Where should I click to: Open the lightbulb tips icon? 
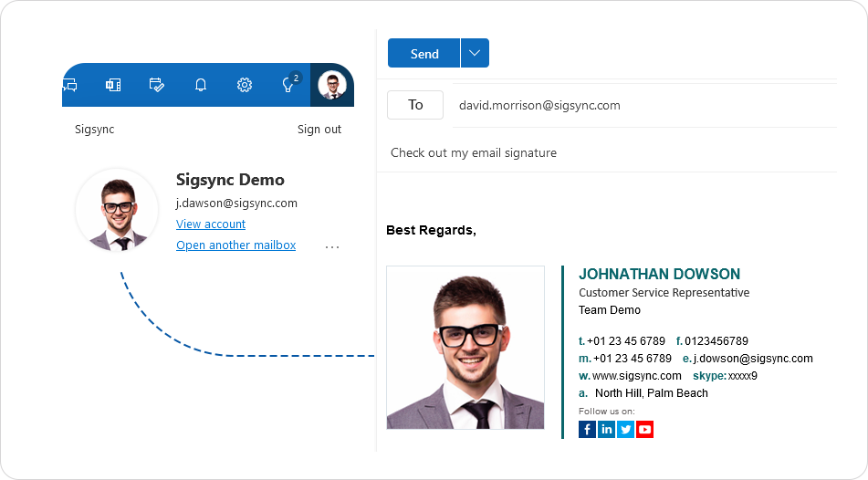tap(288, 85)
